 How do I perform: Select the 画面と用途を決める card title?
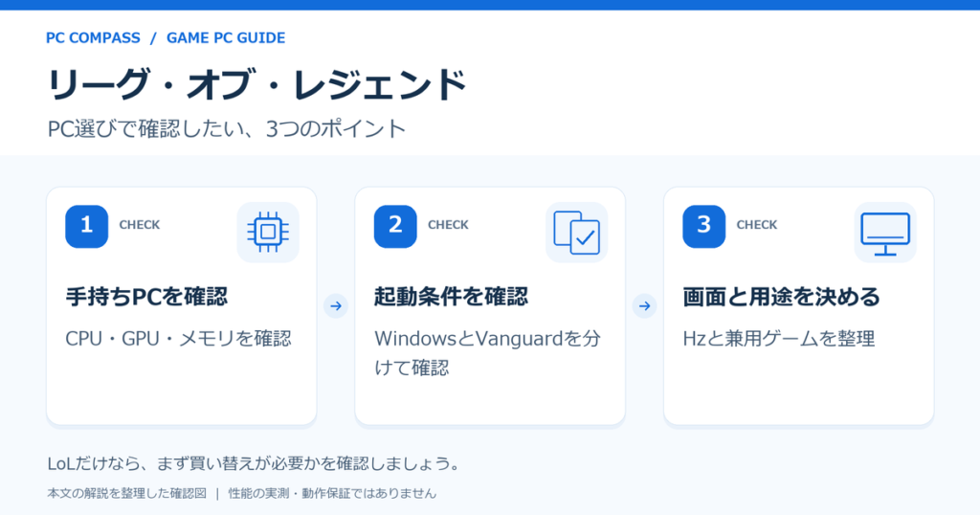(781, 296)
